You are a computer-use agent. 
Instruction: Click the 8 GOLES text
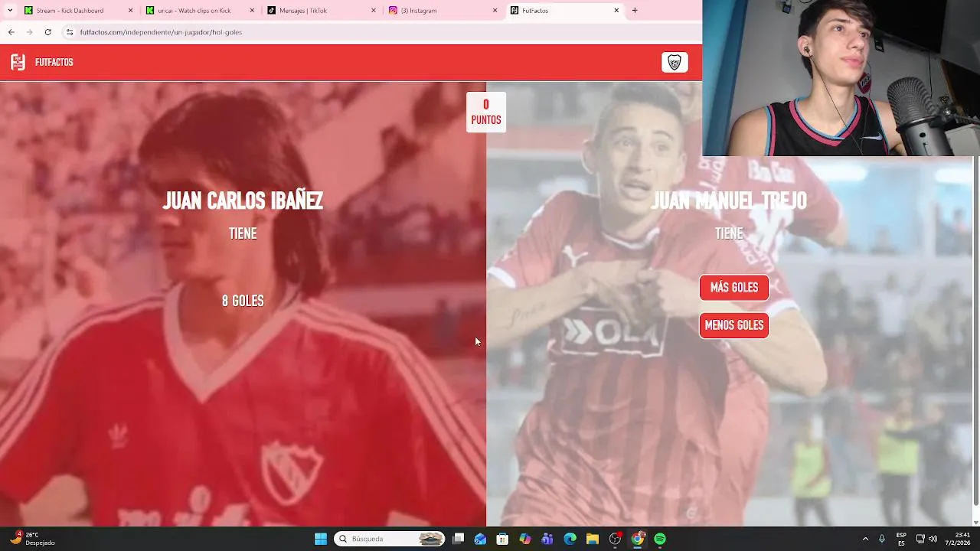pyautogui.click(x=243, y=302)
